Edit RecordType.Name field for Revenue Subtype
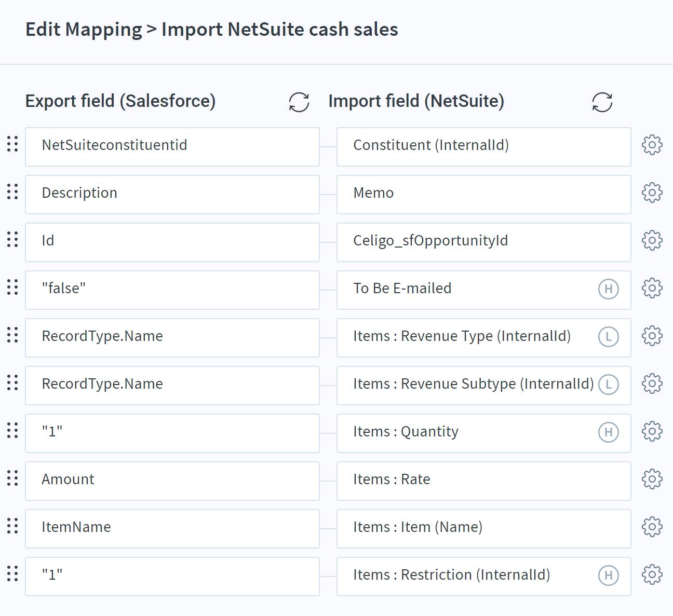 pos(172,386)
